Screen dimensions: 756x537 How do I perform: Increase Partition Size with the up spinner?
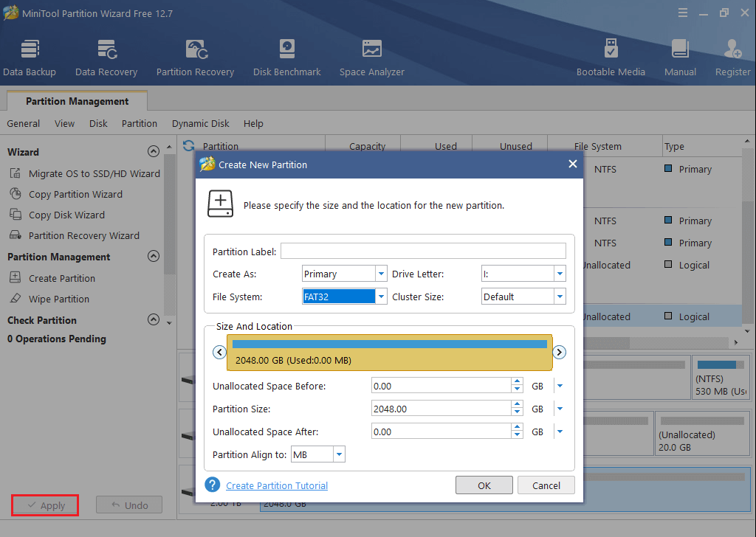point(517,404)
